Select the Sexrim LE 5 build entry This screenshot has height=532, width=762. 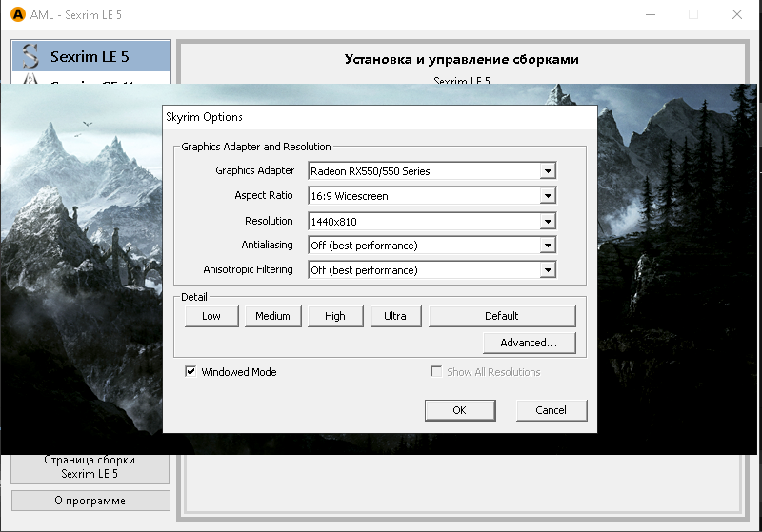(x=90, y=56)
